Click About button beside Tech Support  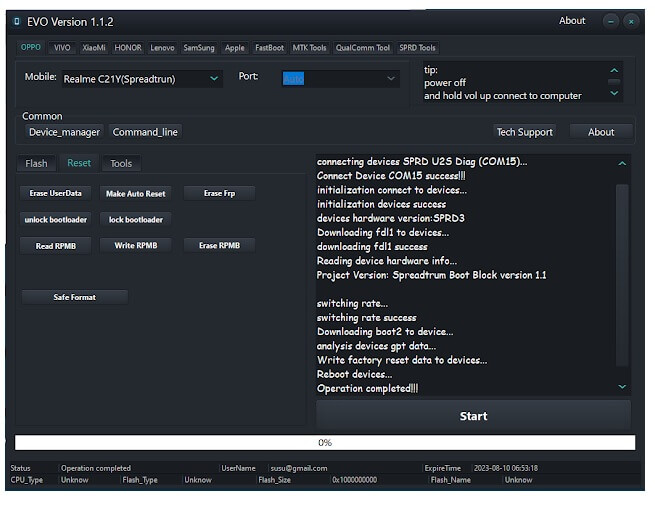coord(601,132)
